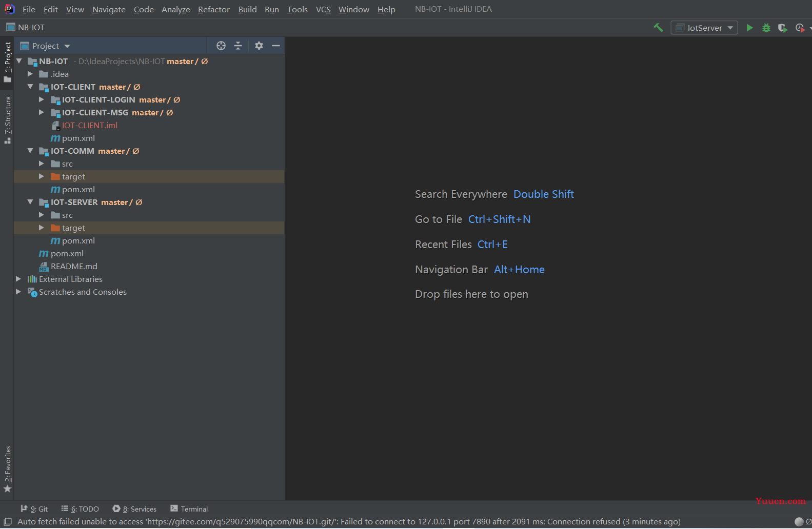Toggle the 1: Project side tab
This screenshot has height=529, width=812.
(7, 62)
